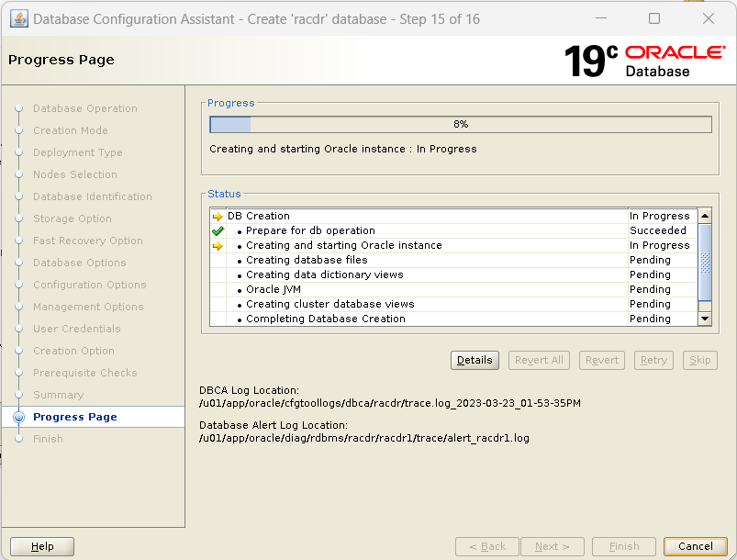Click the status list scroll down arrow

point(705,319)
